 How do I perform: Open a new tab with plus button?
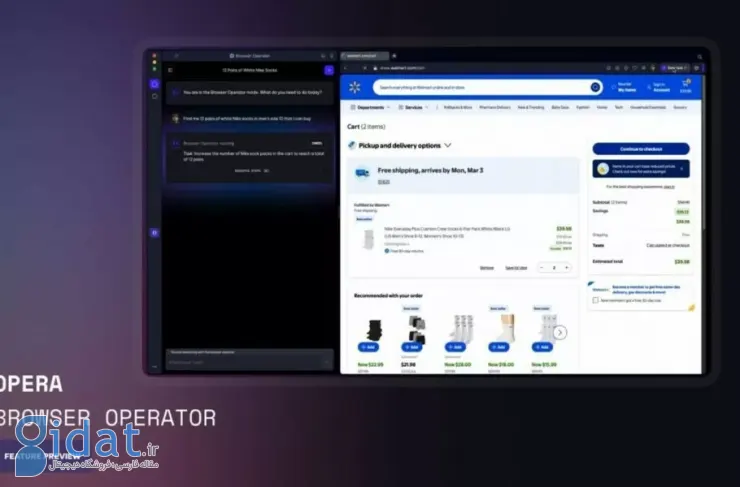pyautogui.click(x=394, y=56)
